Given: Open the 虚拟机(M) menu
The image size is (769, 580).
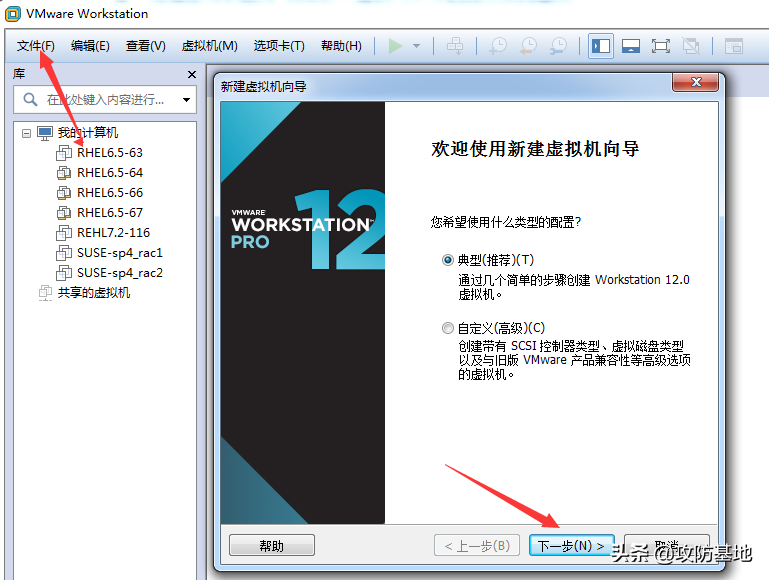Looking at the screenshot, I should point(209,46).
